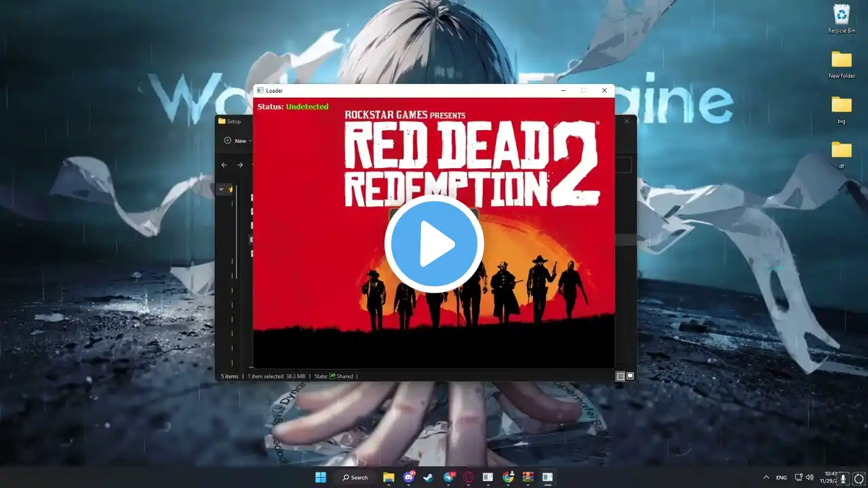Open Google Chrome from the taskbar

point(508,477)
